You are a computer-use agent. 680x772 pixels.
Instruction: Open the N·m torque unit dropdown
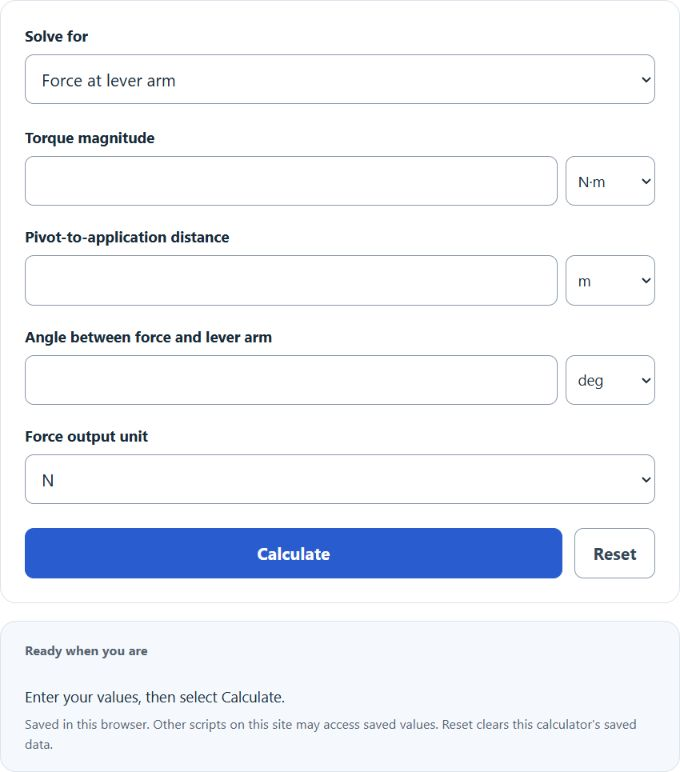coord(610,181)
